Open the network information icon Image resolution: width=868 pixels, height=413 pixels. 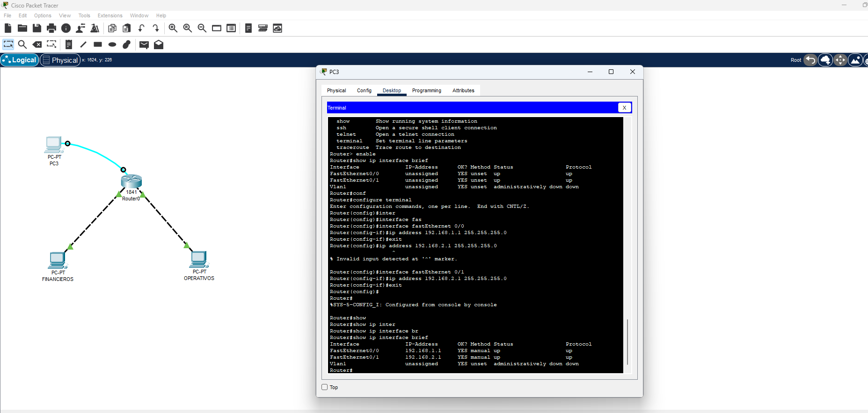click(x=66, y=28)
